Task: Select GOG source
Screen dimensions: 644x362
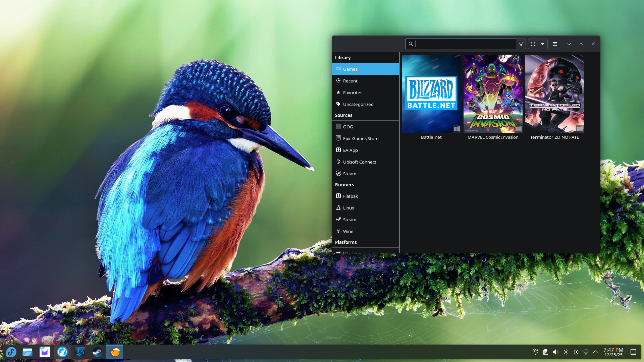Action: 348,127
